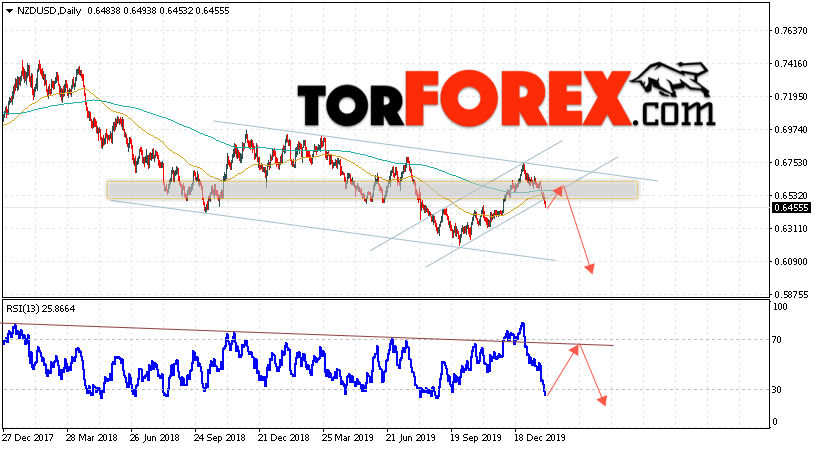Select the 21 Dec 2018 date label

point(284,438)
